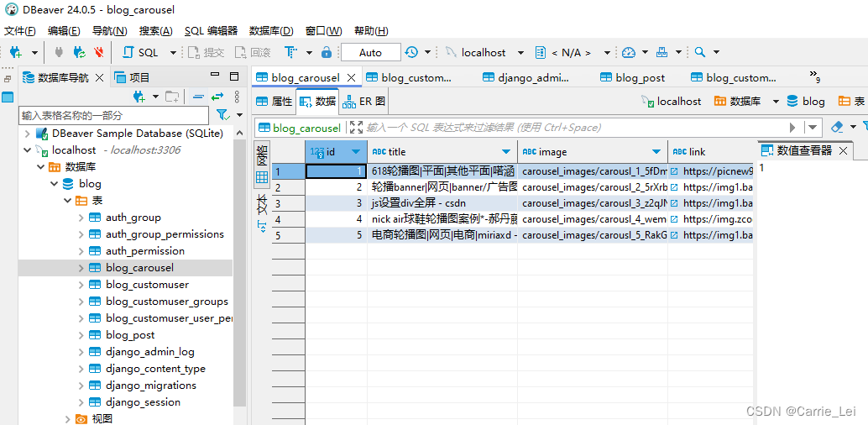This screenshot has width=868, height=425.
Task: Click the Auto commit mode box
Action: tap(370, 53)
